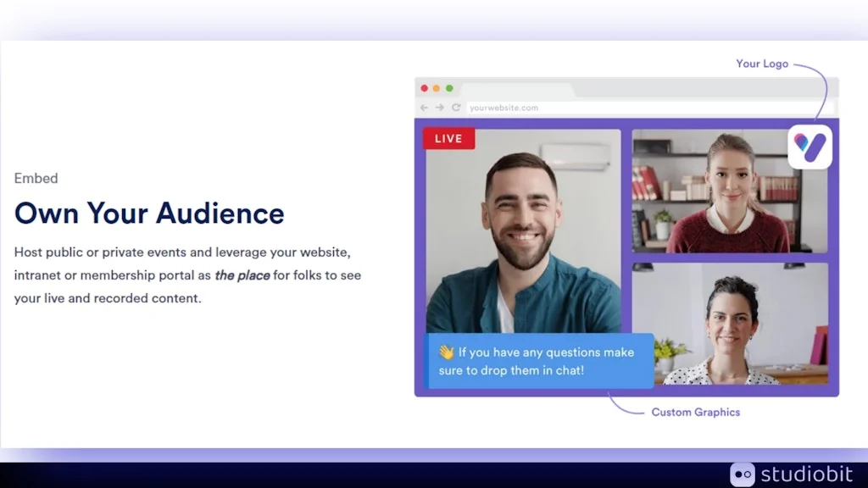Click the purple heart logo icon

pyautogui.click(x=810, y=147)
